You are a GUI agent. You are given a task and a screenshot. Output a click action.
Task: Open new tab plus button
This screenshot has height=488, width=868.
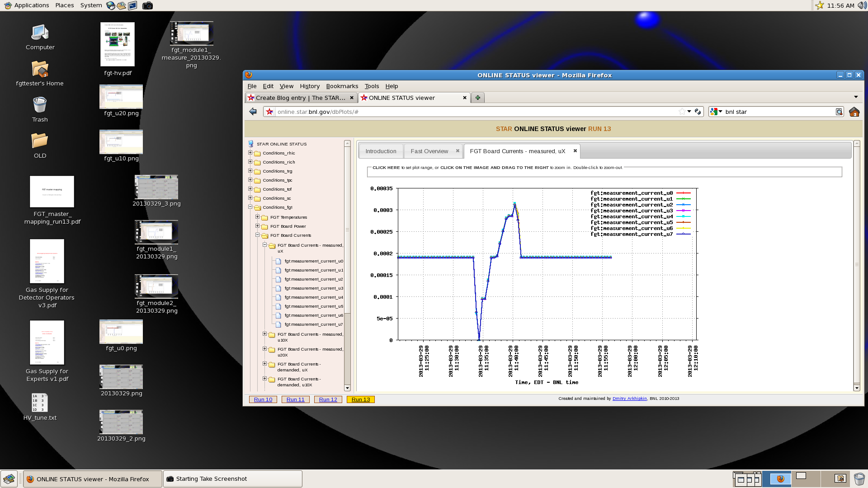(477, 98)
